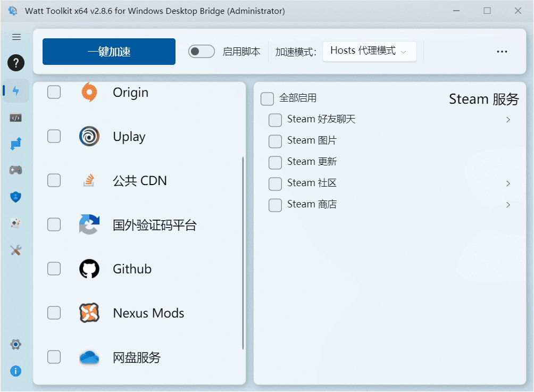Open the Hosts 代理模式 dropdown
Screen dimensions: 534x392
pyautogui.click(x=369, y=52)
